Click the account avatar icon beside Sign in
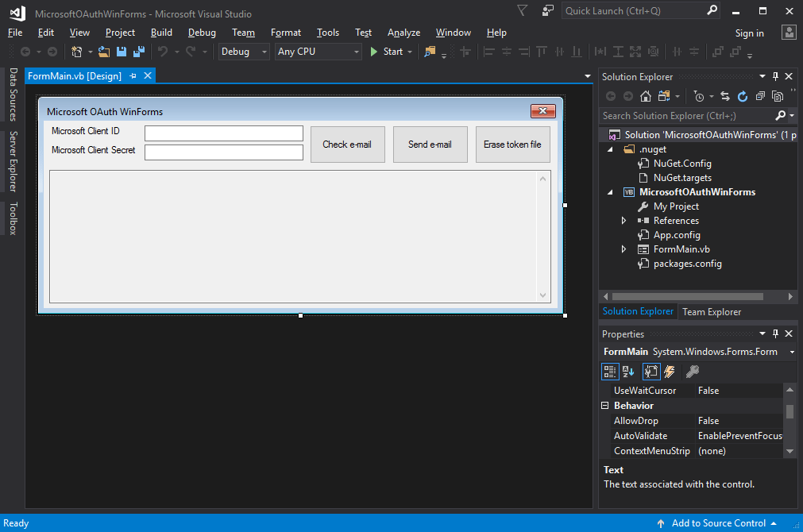803x532 pixels. point(789,33)
